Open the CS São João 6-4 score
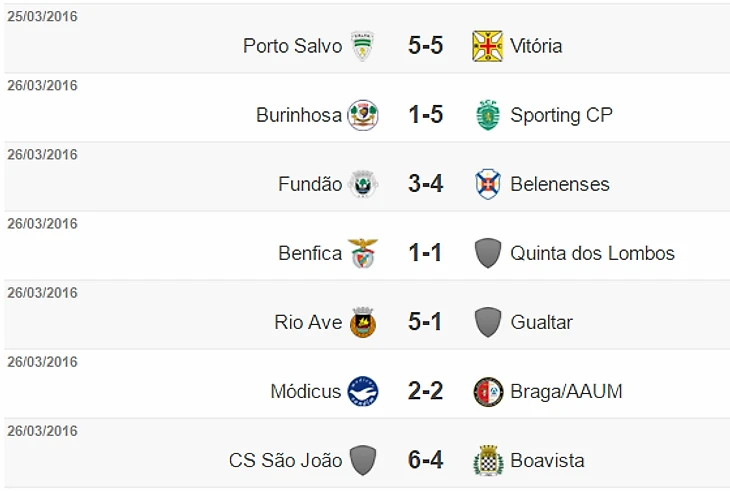730x491 pixels. [x=425, y=460]
